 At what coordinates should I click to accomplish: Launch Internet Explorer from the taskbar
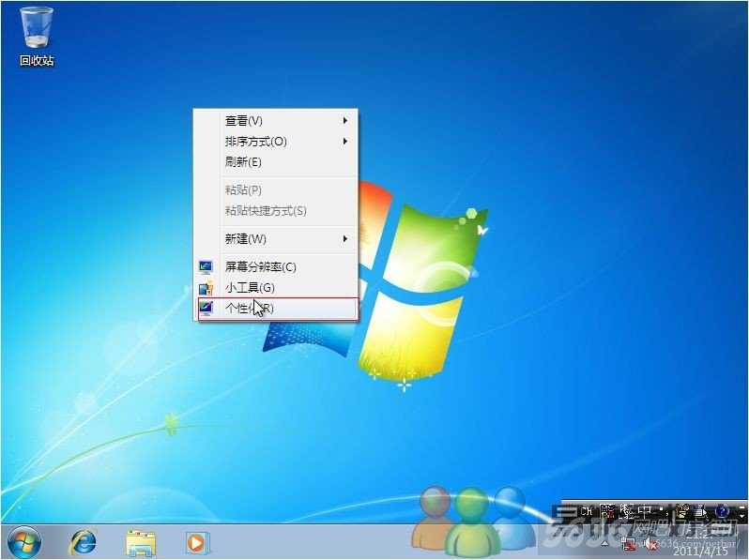[84, 542]
